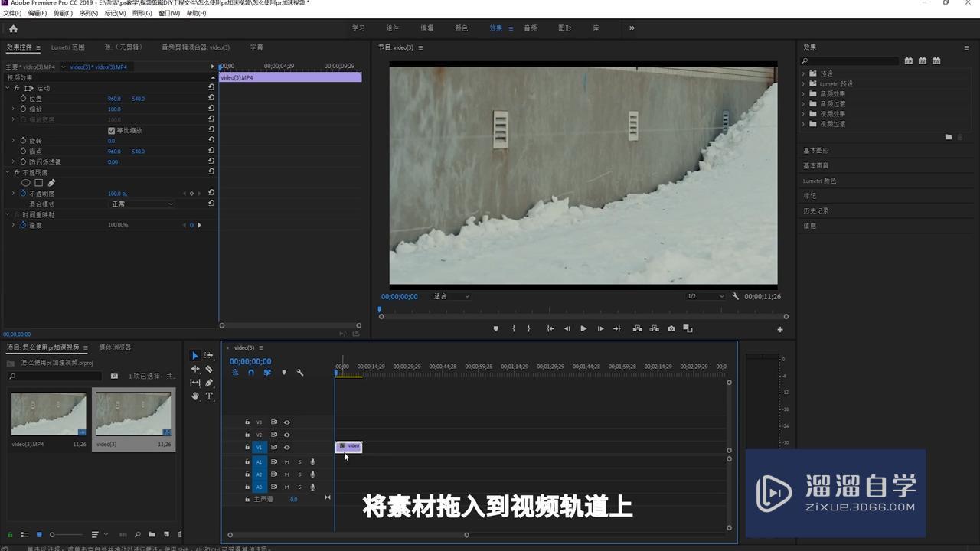Mute audio track A1
980x551 pixels.
[287, 462]
